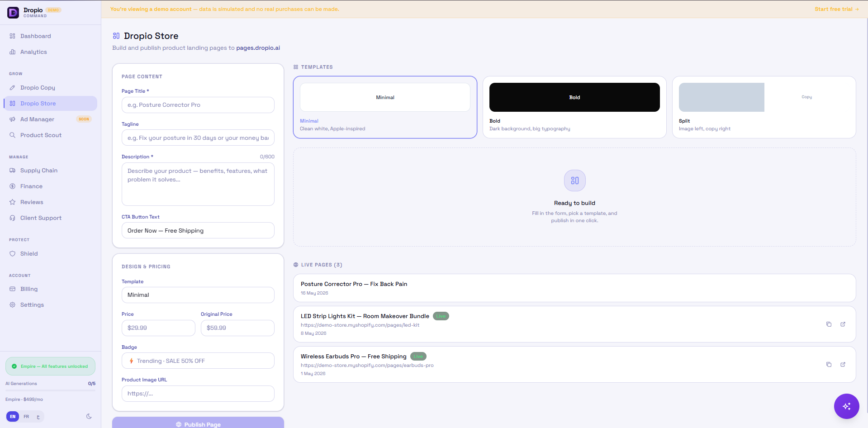Image resolution: width=868 pixels, height=428 pixels.
Task: Open LED Strip Lights Kit page externally
Action: click(x=843, y=324)
